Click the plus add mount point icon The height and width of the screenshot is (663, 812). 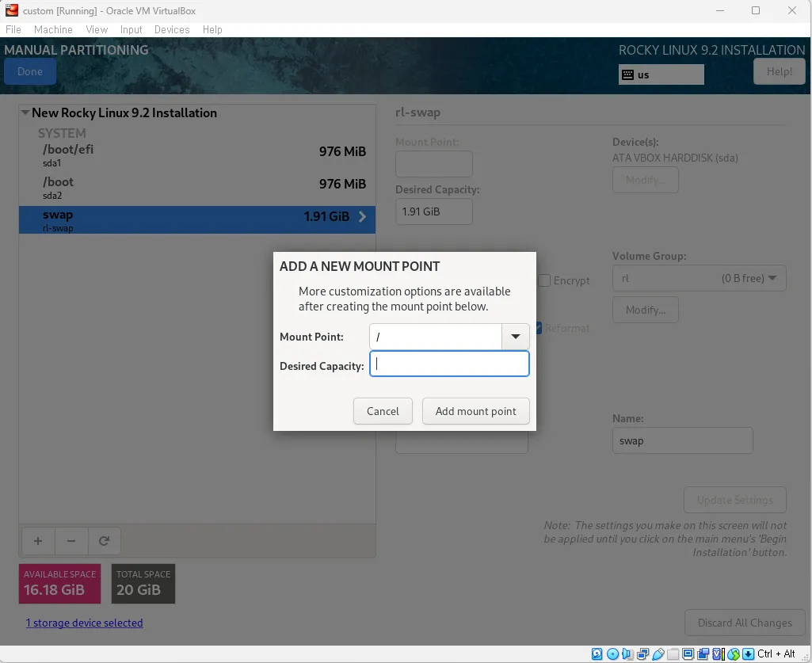pos(38,541)
